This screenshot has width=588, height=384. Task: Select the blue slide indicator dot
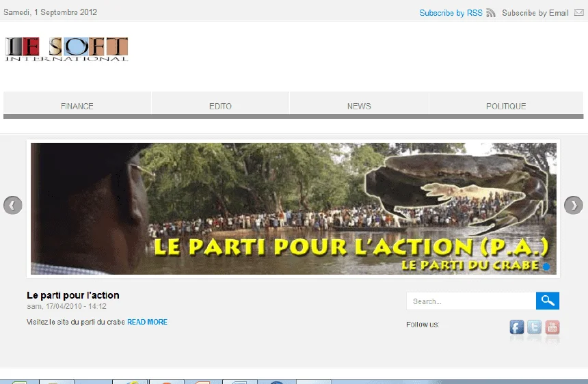point(546,266)
